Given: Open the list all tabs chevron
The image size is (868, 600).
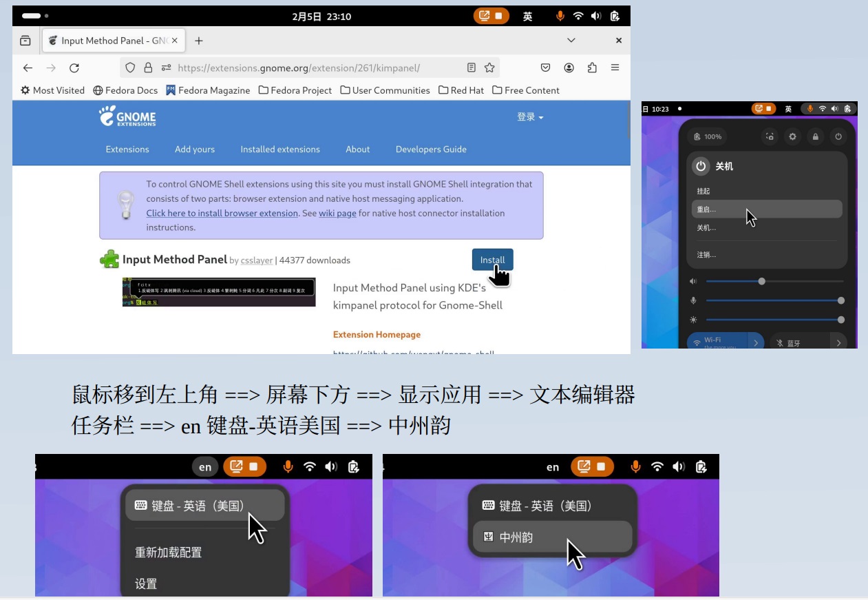Looking at the screenshot, I should tap(571, 41).
